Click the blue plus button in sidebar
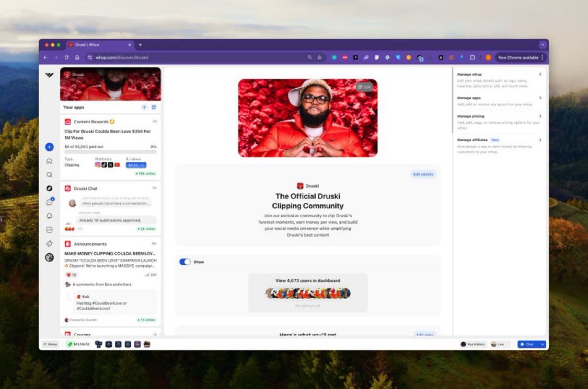The width and height of the screenshot is (588, 389). 49,147
